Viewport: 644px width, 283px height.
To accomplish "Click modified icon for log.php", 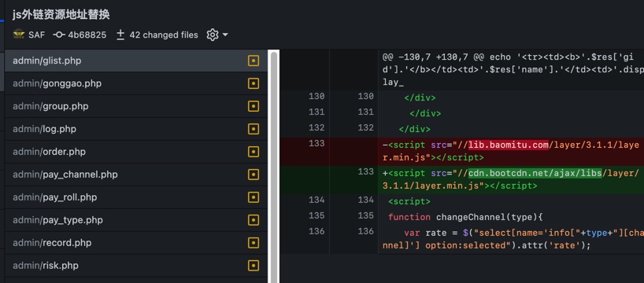I will (254, 129).
